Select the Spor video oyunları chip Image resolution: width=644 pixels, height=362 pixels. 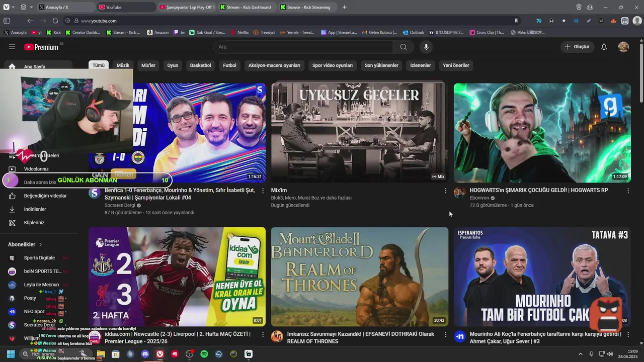tap(333, 65)
